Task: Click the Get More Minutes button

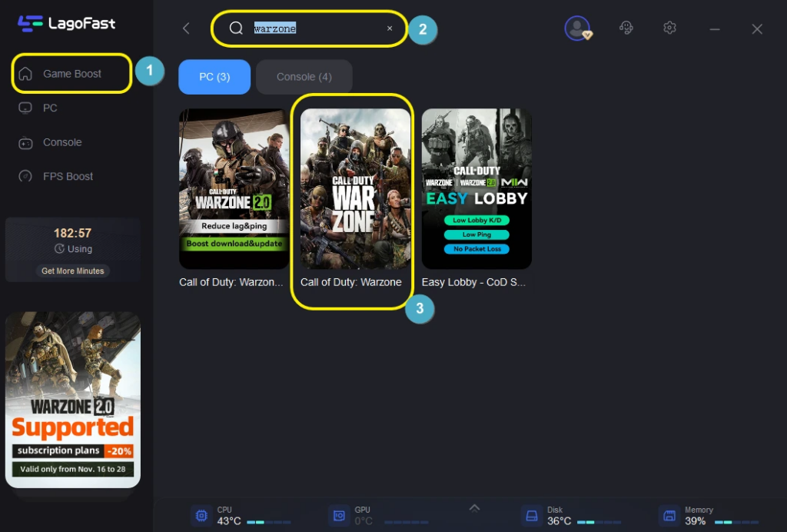Action: [x=73, y=271]
